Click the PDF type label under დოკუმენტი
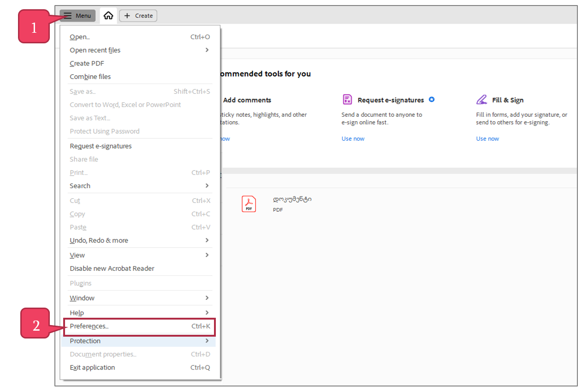 (278, 210)
